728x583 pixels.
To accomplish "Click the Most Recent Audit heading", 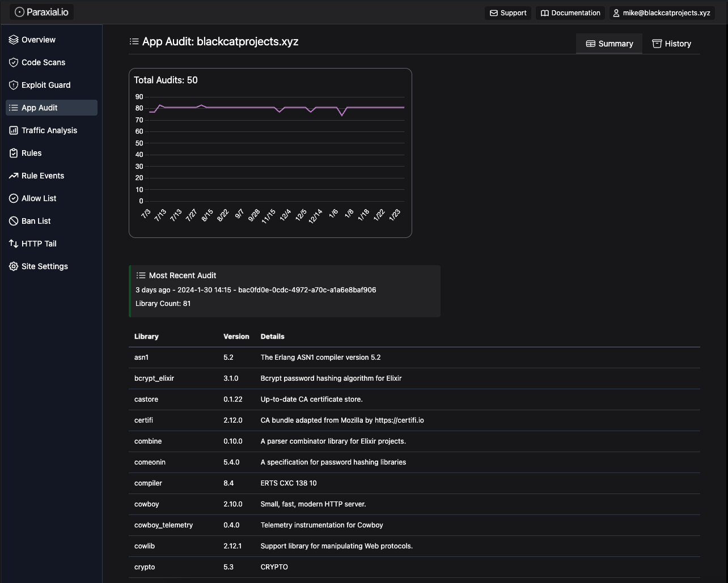I will [x=183, y=275].
